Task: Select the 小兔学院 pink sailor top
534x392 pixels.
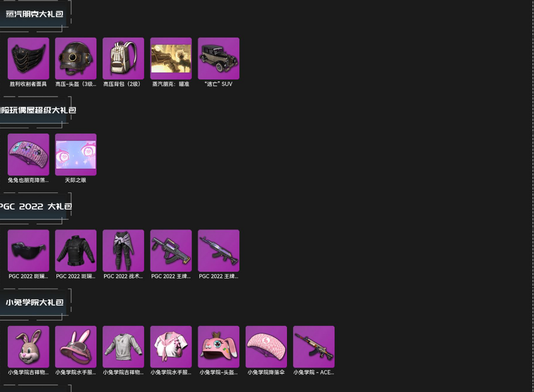Action: pyautogui.click(x=171, y=347)
